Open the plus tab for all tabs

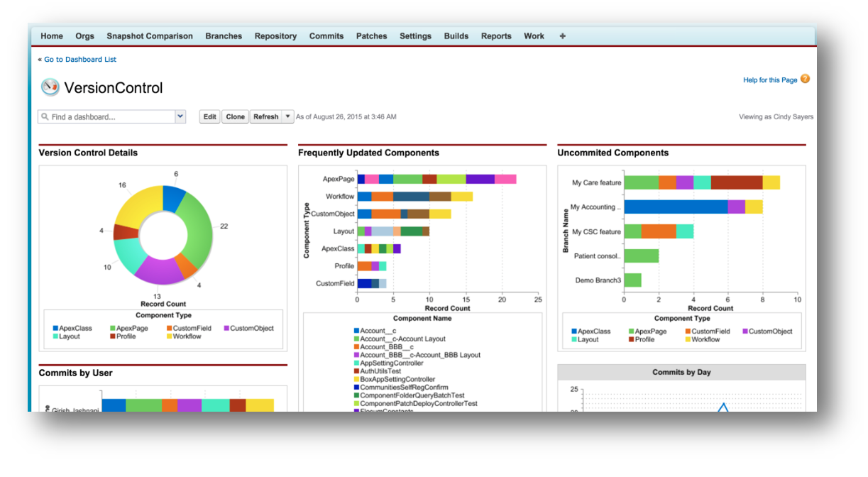coord(563,36)
